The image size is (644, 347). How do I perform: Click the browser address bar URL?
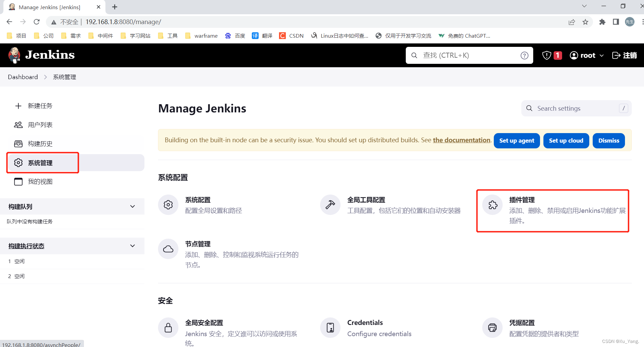point(123,22)
